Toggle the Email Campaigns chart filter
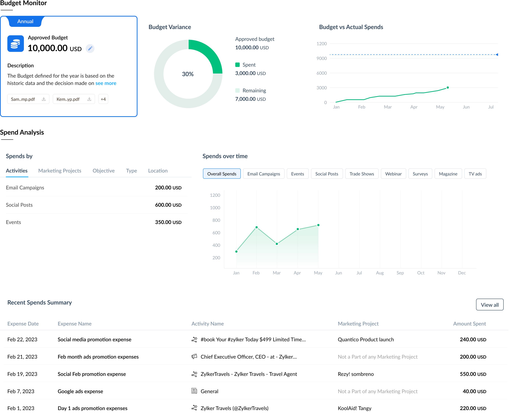This screenshot has height=420, width=511. [x=264, y=174]
